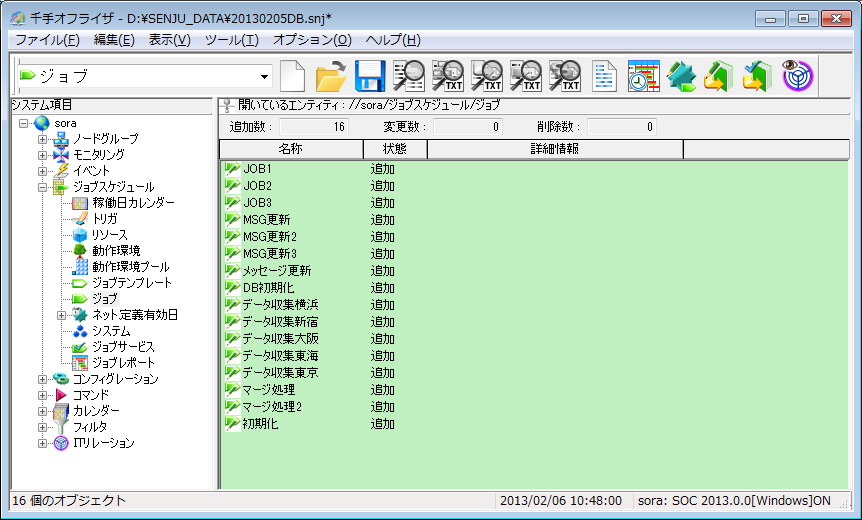Click the 2013/02/06 10:48:00 status timestamp
Viewport: 862px width, 520px height.
click(x=561, y=501)
